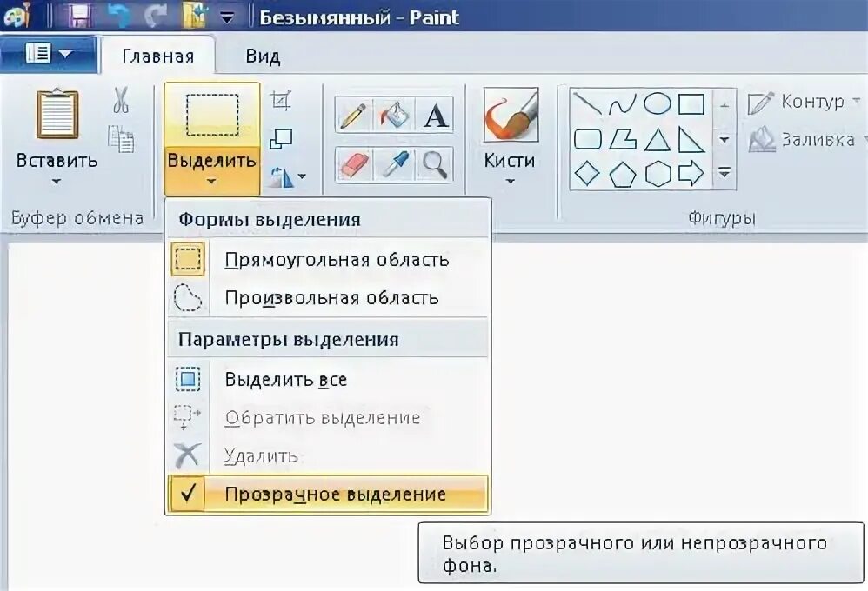
Task: Choose Произвольная область selection shape
Action: (331, 297)
